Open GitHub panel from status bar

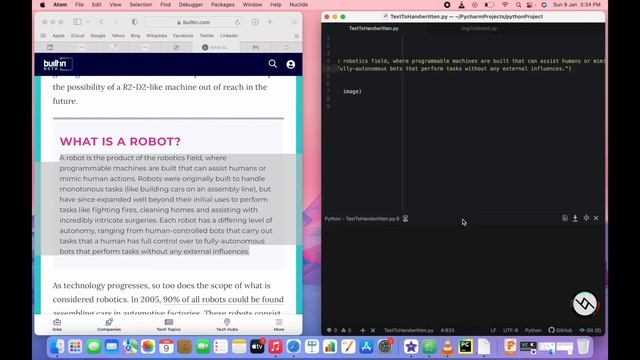coord(560,330)
